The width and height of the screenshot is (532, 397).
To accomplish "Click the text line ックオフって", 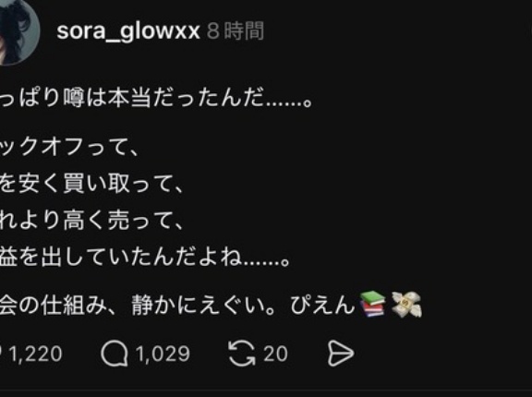I will [68, 147].
